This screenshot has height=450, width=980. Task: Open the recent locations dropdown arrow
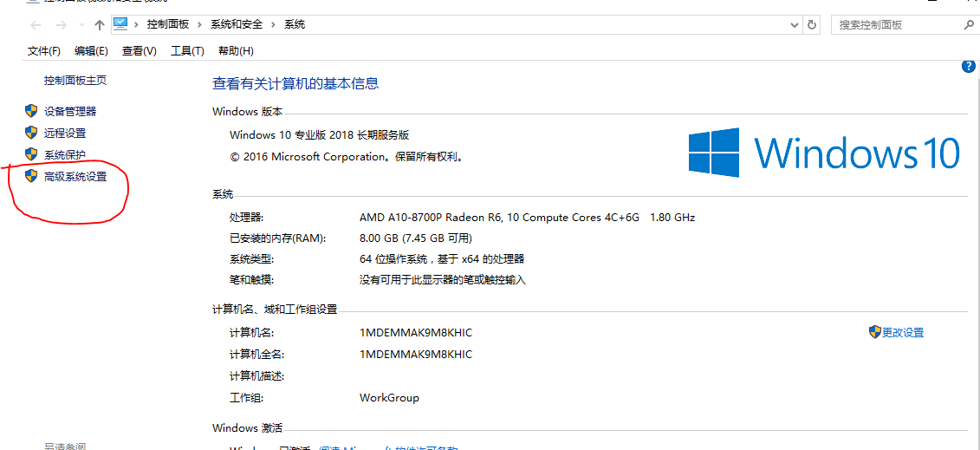click(x=81, y=26)
